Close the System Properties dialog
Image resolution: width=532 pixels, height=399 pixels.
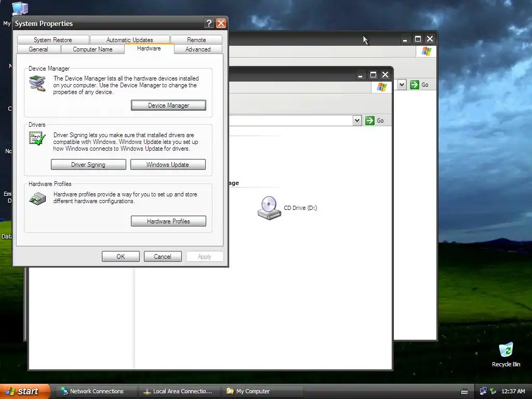[221, 23]
